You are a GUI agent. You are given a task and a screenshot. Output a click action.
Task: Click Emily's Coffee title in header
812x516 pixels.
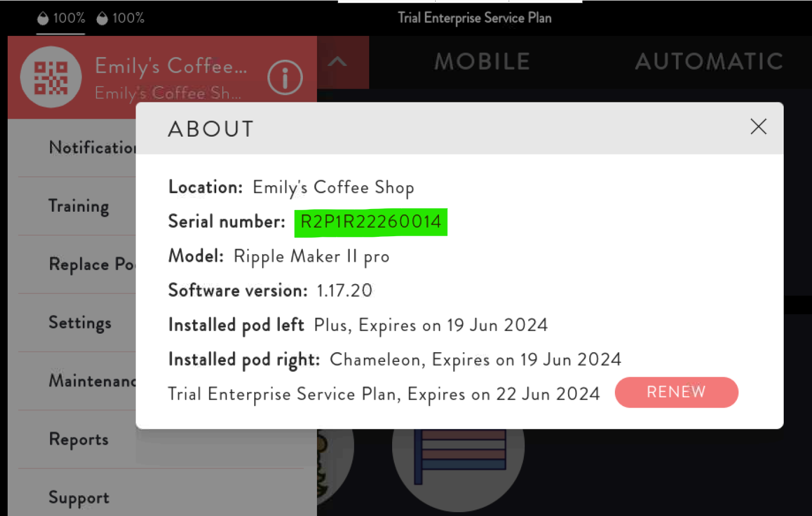point(171,66)
